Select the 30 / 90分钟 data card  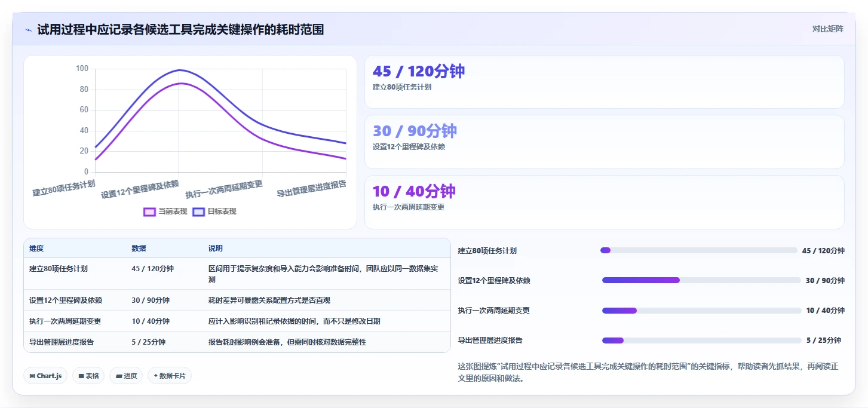[x=604, y=142]
